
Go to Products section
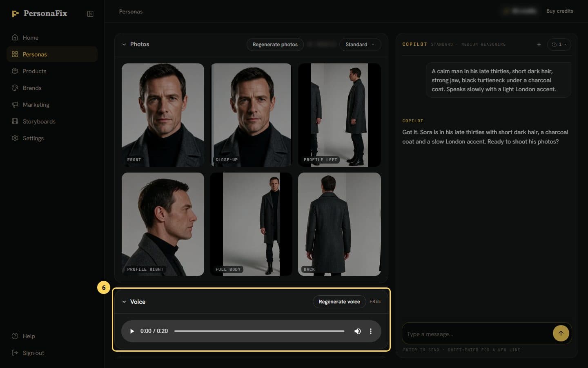[52, 71]
